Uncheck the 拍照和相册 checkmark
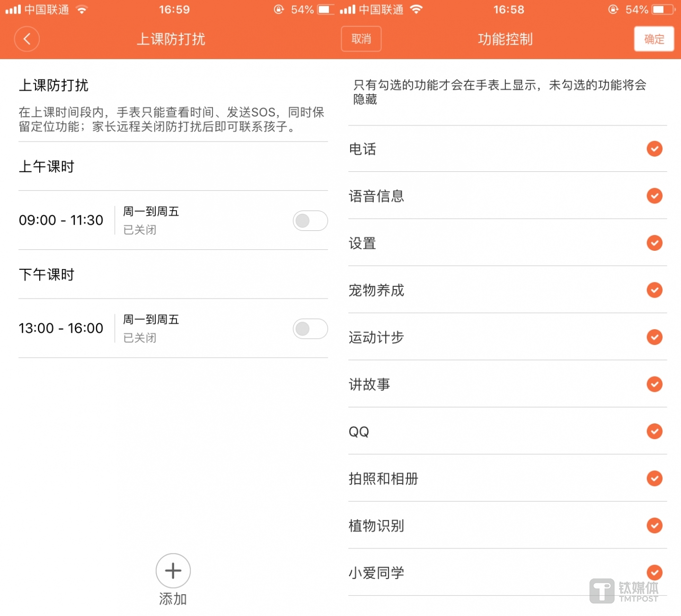The height and width of the screenshot is (616, 681). click(x=654, y=478)
